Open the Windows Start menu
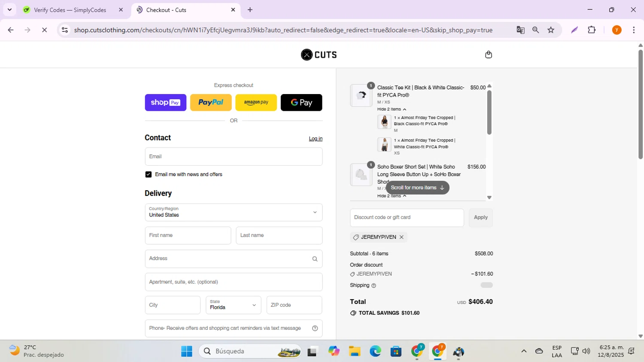The image size is (644, 362). coord(187,352)
